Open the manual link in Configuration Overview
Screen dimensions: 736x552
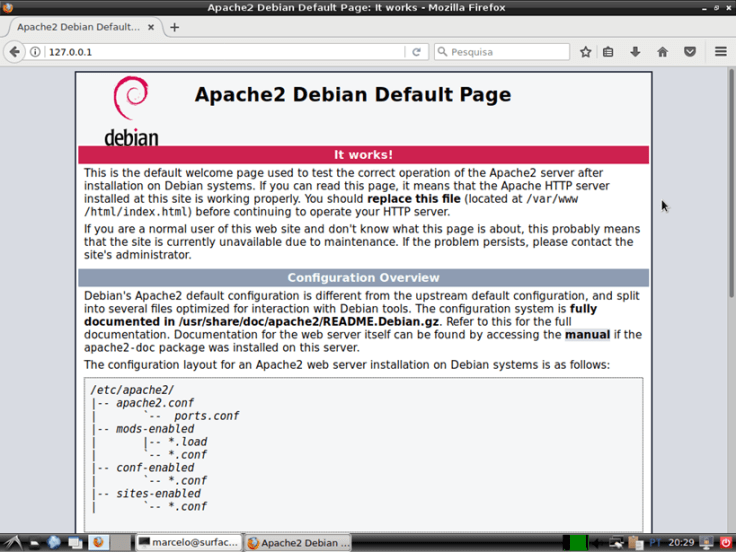[x=586, y=334]
